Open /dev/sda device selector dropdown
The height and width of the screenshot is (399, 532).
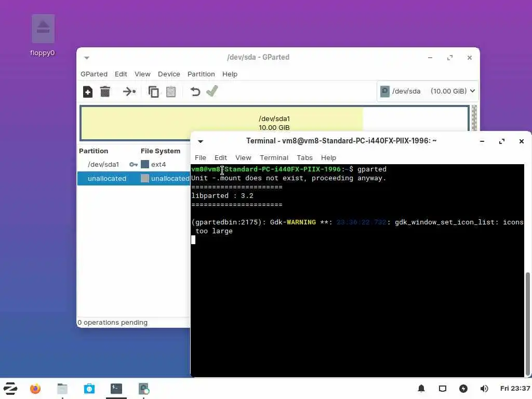coord(428,91)
